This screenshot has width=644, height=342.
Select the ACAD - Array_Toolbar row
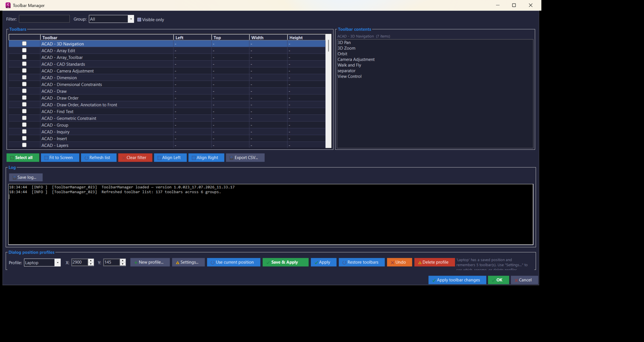click(x=167, y=57)
